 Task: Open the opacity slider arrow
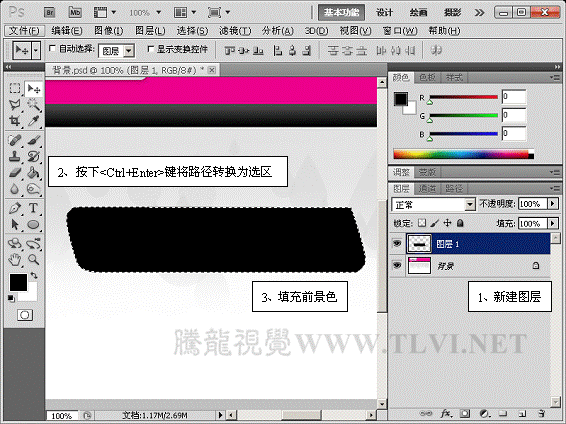click(552, 204)
